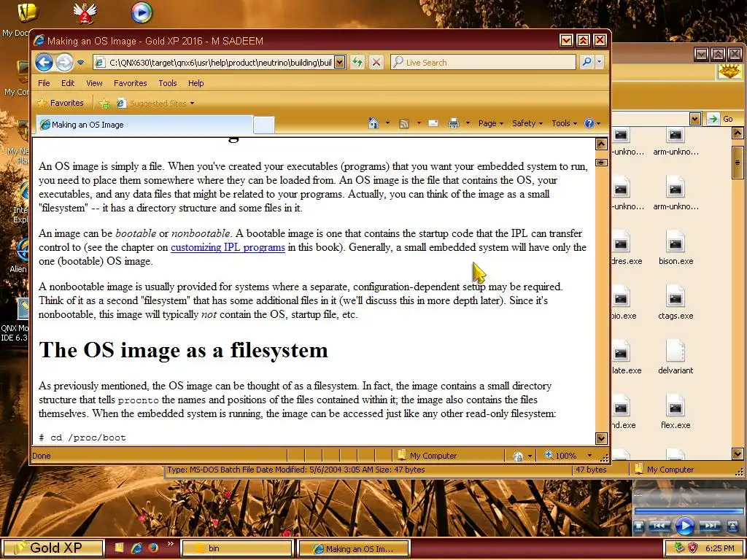Open the Tools menu in the menu bar
This screenshot has height=560, width=747.
tap(168, 83)
